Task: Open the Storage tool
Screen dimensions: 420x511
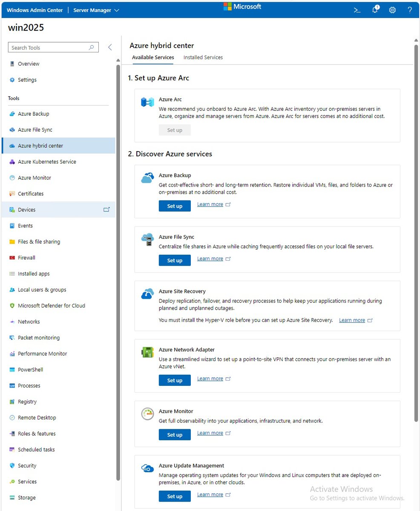Action: (58, 498)
